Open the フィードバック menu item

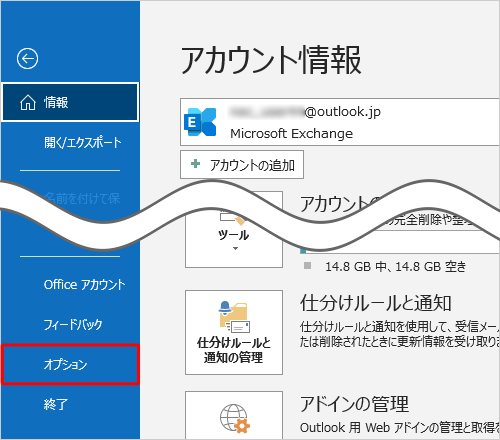coord(73,324)
